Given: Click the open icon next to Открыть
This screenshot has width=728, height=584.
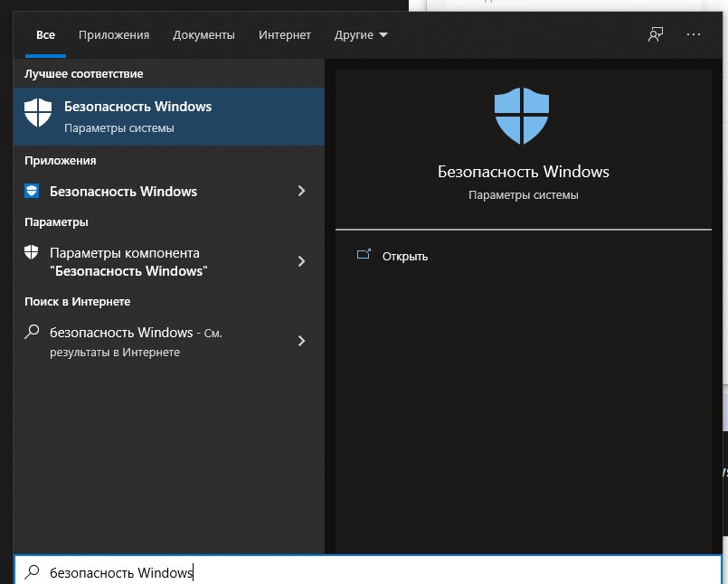Looking at the screenshot, I should pyautogui.click(x=364, y=255).
